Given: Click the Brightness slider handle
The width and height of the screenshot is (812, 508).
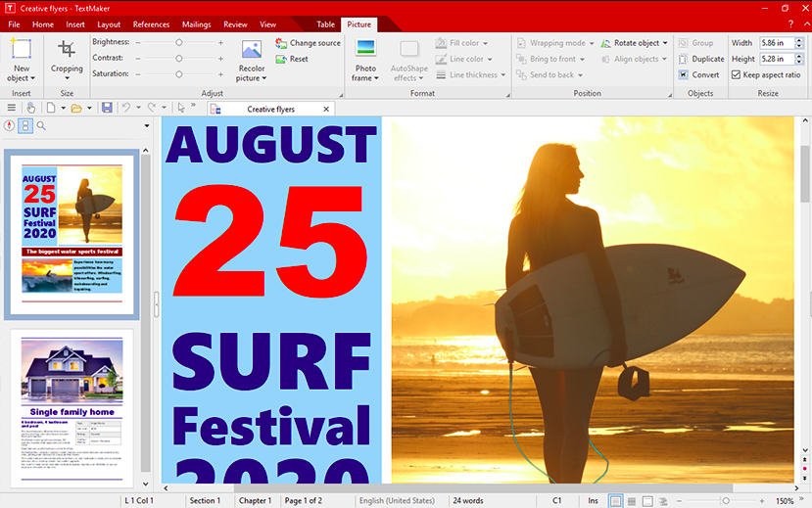Looking at the screenshot, I should tap(178, 42).
